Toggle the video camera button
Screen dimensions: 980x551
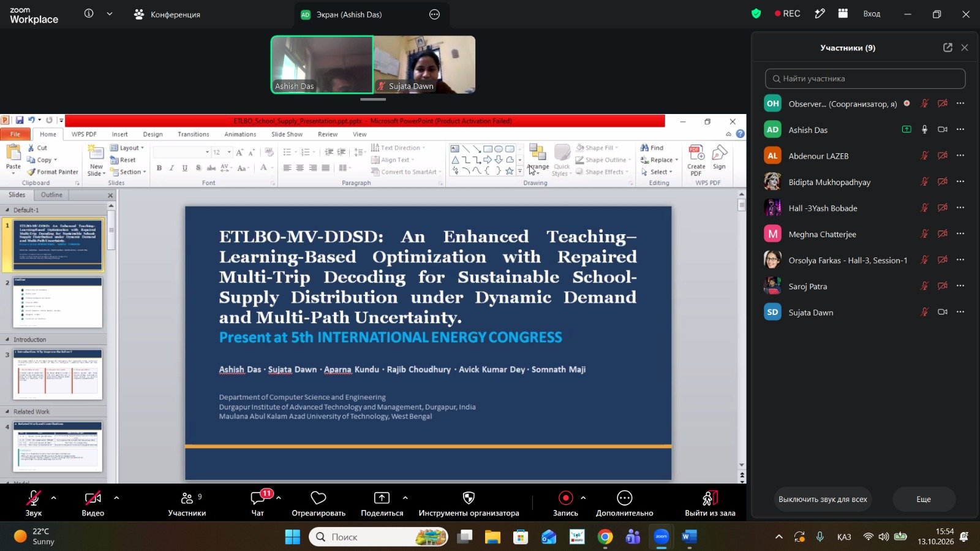point(93,498)
